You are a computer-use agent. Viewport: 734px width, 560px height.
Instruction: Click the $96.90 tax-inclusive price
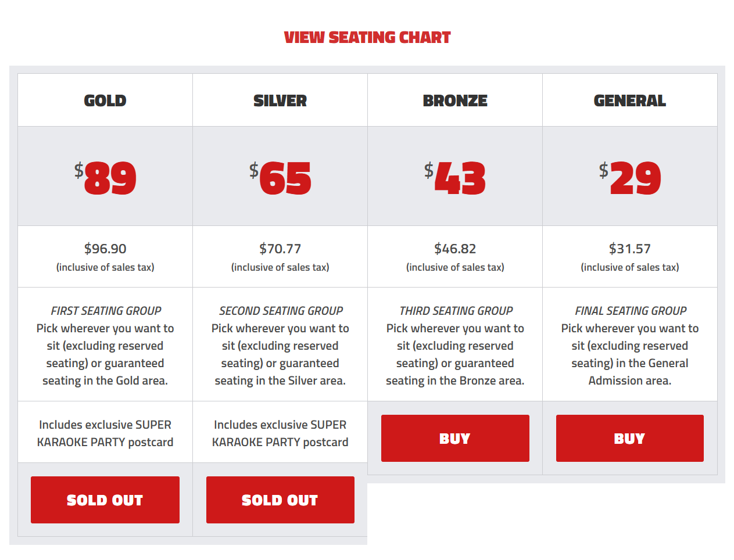[x=105, y=249]
